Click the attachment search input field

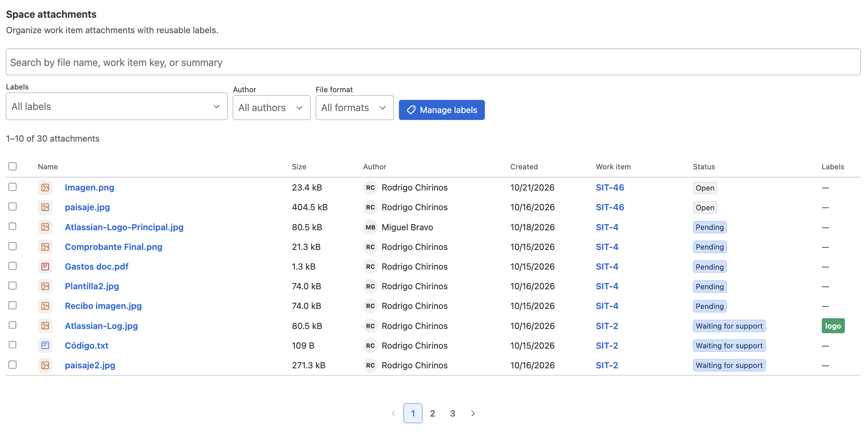[433, 62]
